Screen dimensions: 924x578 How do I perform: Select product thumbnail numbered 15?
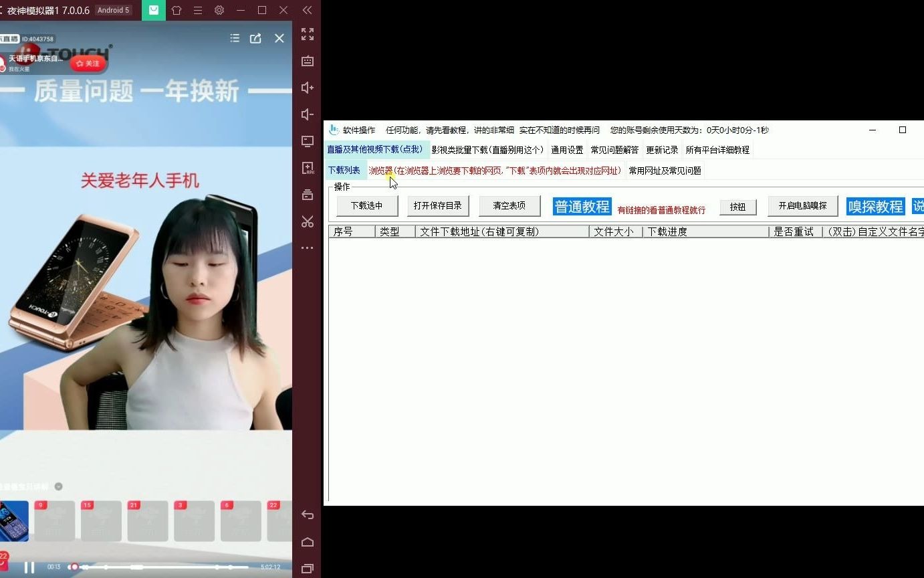[x=101, y=521]
